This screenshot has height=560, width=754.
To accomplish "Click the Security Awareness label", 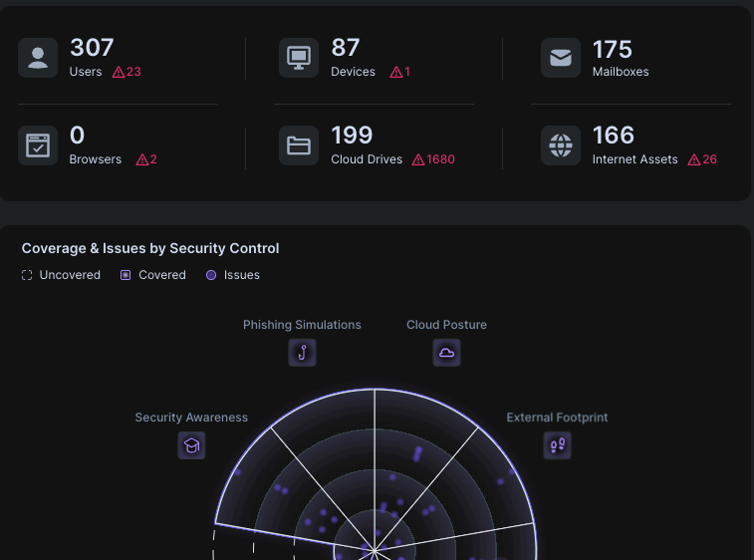I will tap(191, 418).
